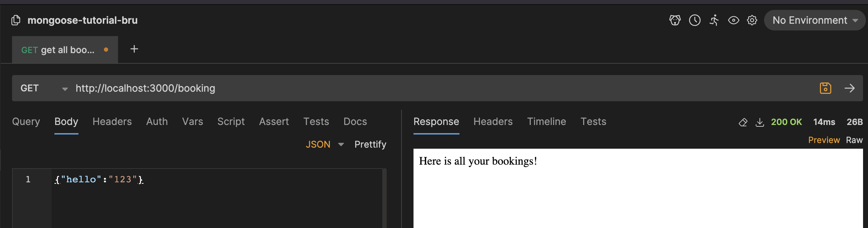Open the Docs tab

tap(355, 121)
